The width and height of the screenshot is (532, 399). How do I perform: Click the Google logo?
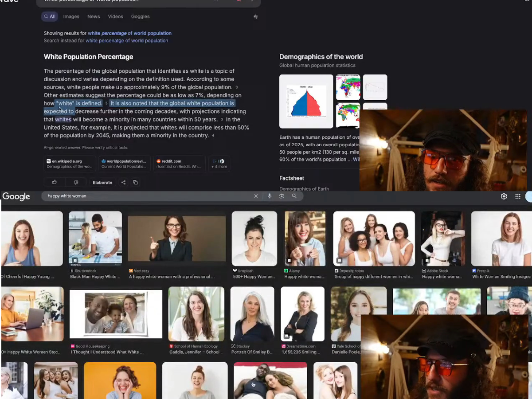tap(16, 196)
